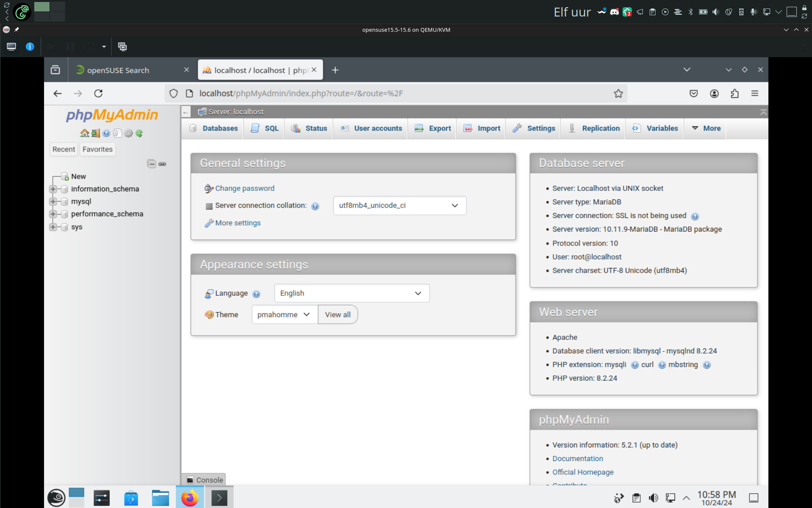Open the Language dropdown showing English
Viewport: 812px width, 508px height.
[x=351, y=293]
